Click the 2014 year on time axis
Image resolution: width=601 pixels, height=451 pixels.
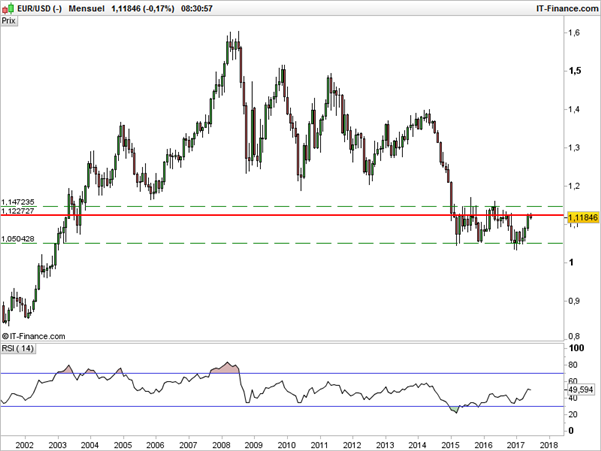(418, 445)
